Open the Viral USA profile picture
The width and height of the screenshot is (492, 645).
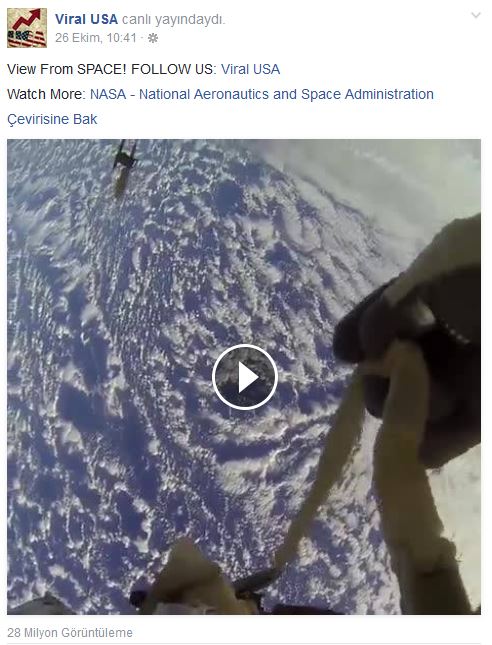(x=27, y=28)
